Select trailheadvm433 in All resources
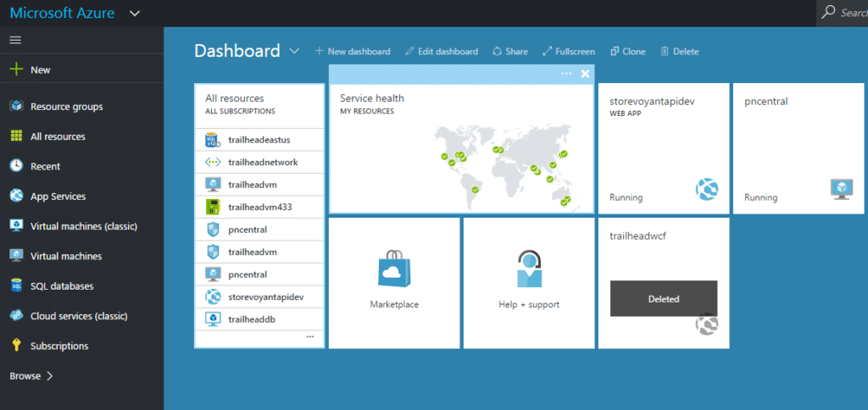The image size is (868, 410). pos(259,208)
